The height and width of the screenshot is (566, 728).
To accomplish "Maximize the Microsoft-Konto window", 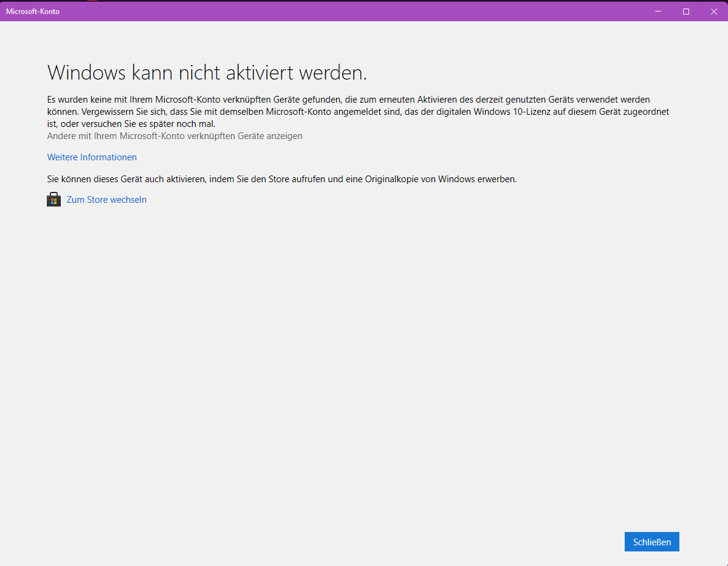I will click(685, 11).
